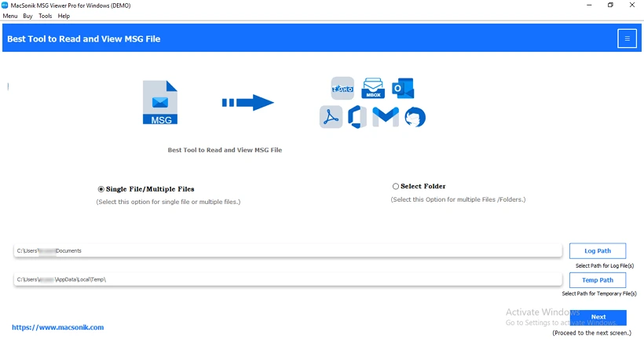The width and height of the screenshot is (644, 343).
Task: Click the Gmail icon
Action: pyautogui.click(x=386, y=117)
